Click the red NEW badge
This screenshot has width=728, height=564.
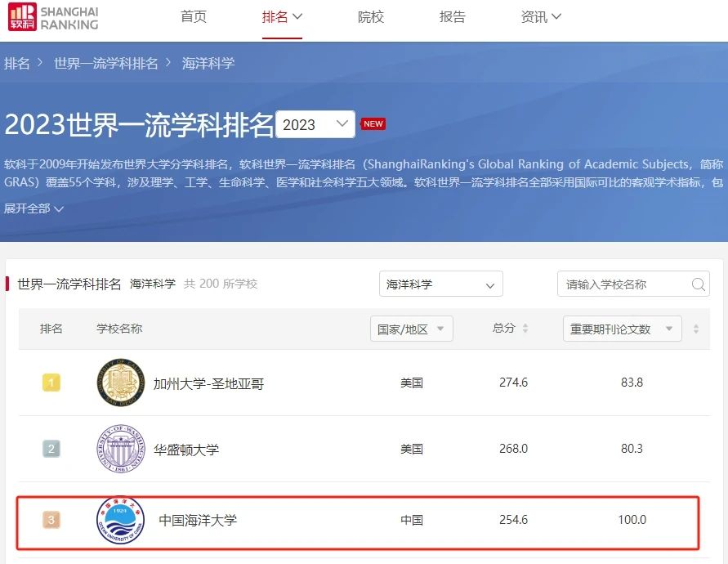click(373, 124)
